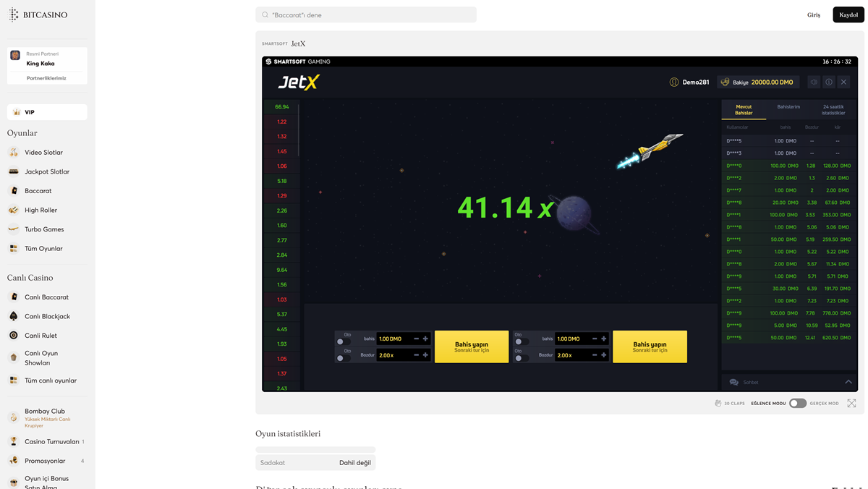Mute JetX game sound icon

pos(814,82)
